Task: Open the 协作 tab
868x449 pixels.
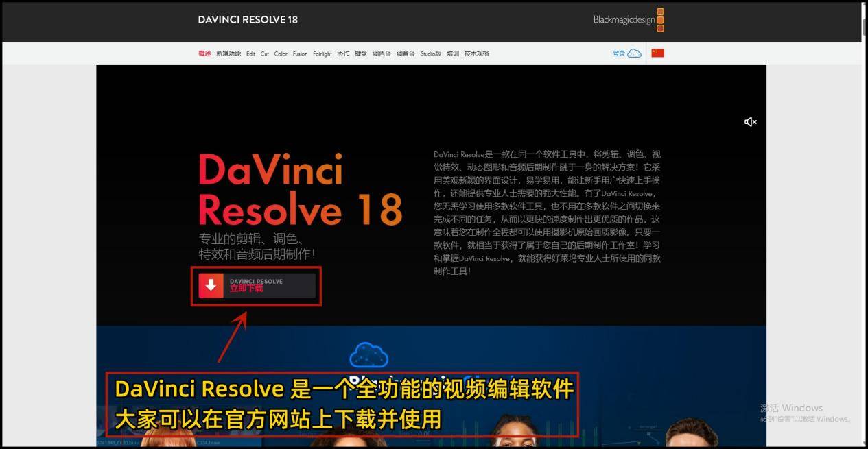Action: 343,53
